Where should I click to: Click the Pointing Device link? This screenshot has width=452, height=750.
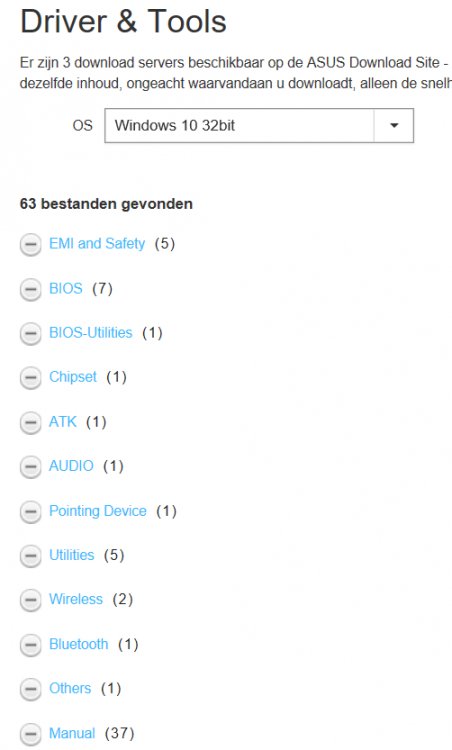98,511
